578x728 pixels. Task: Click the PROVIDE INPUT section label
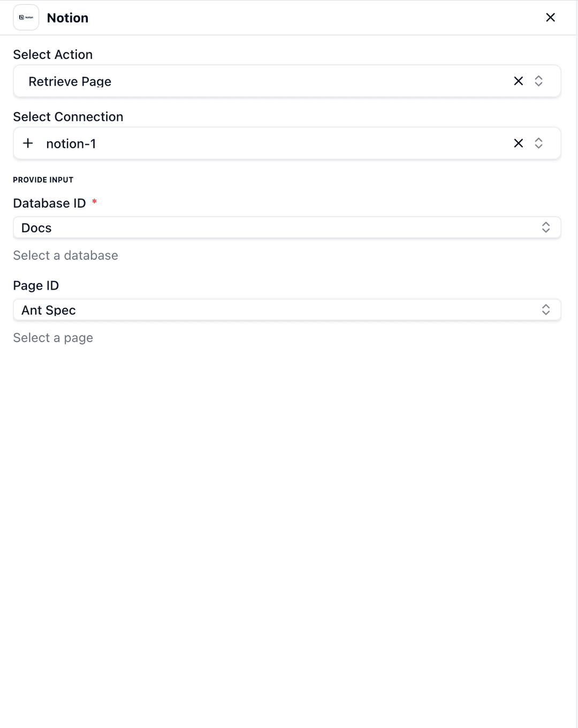(x=43, y=179)
